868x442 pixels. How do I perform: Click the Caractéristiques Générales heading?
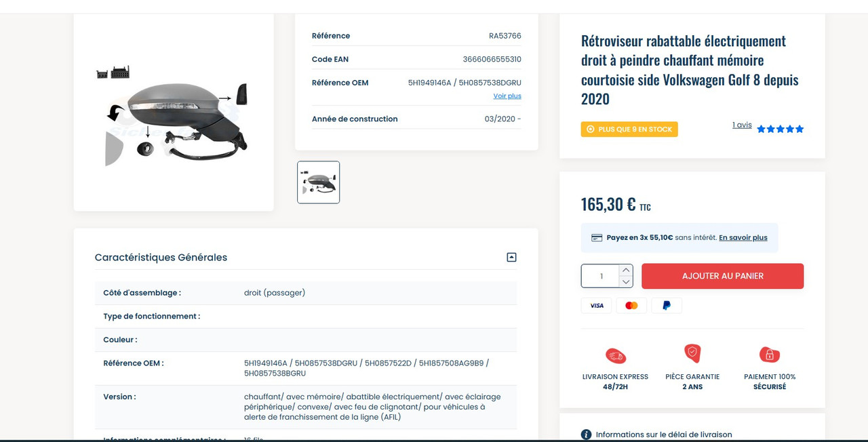point(161,258)
